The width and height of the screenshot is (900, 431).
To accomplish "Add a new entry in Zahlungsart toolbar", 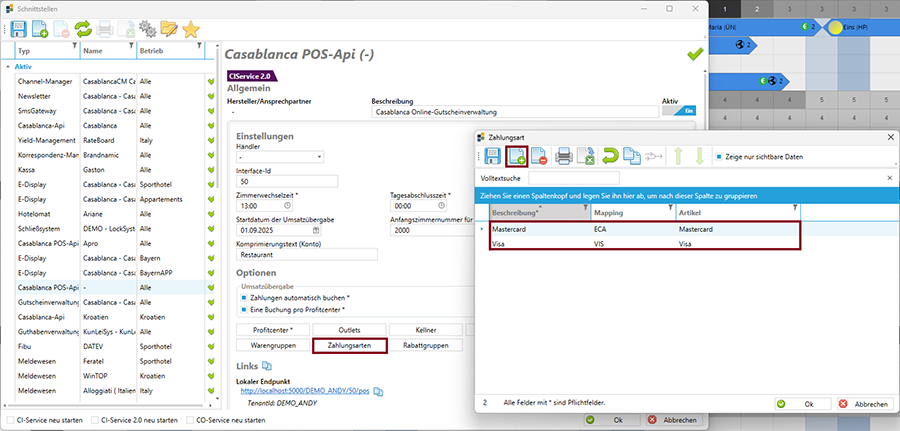I will pyautogui.click(x=517, y=156).
